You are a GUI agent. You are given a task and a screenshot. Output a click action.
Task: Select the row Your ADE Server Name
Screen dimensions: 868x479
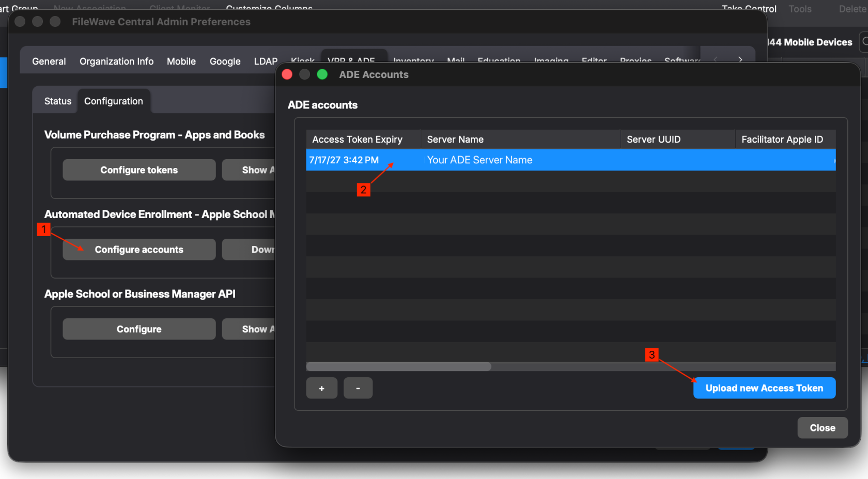pos(570,160)
